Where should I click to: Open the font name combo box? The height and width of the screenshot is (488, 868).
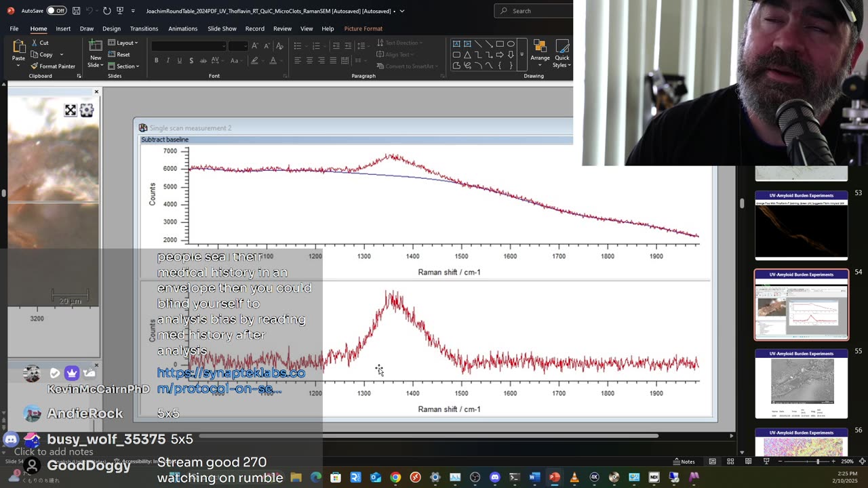click(189, 45)
